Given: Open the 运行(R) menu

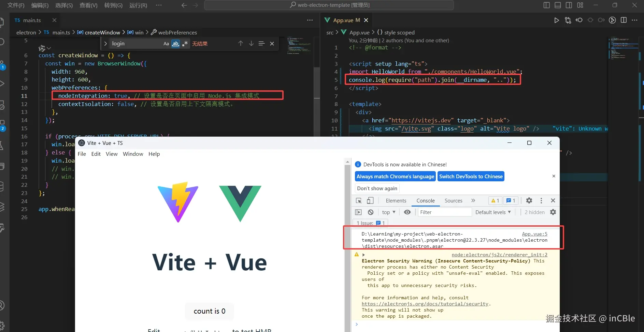Looking at the screenshot, I should [x=138, y=5].
